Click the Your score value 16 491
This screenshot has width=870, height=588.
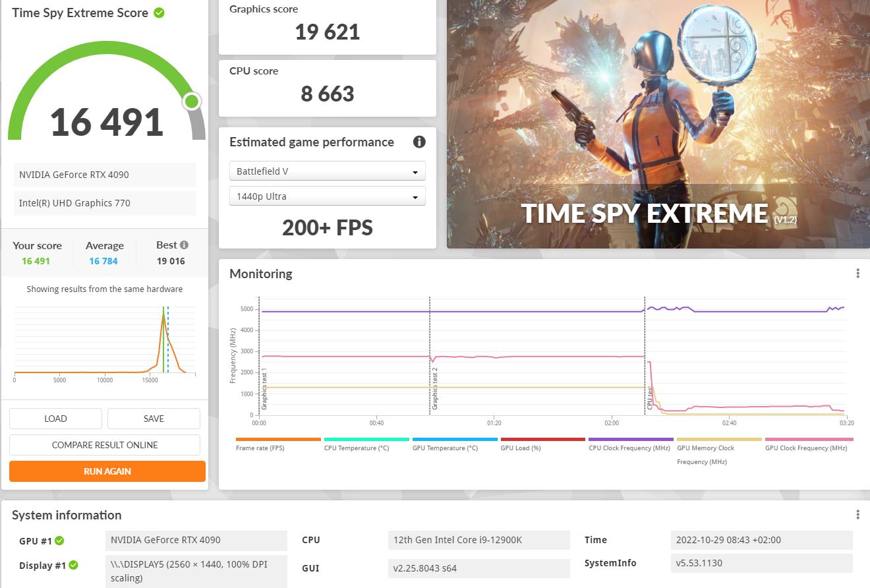[x=36, y=261]
